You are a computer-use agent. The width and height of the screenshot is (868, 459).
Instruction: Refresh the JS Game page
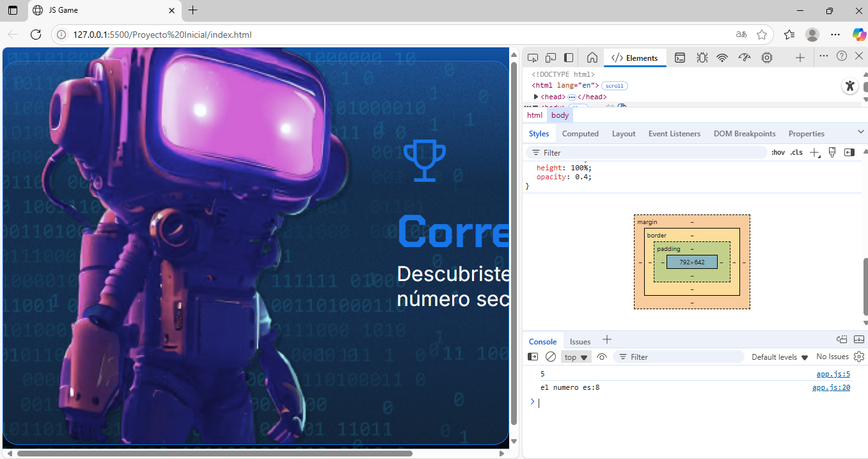pyautogui.click(x=36, y=35)
